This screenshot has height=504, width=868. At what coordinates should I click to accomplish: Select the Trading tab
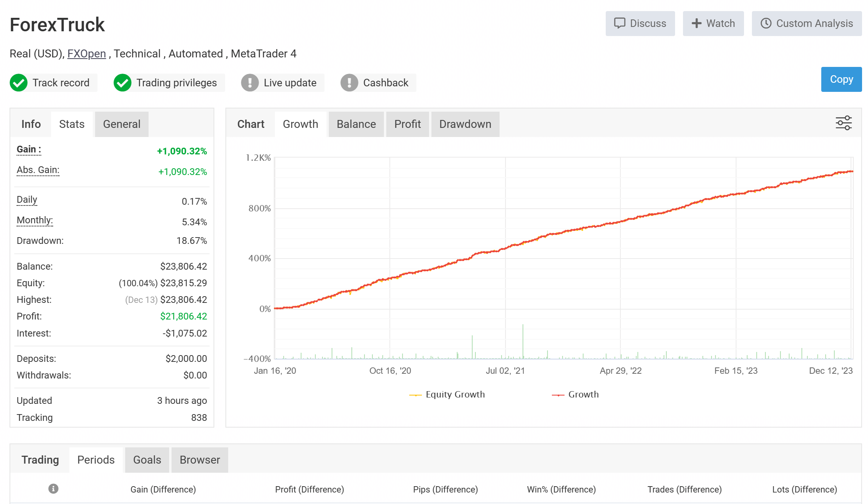40,460
